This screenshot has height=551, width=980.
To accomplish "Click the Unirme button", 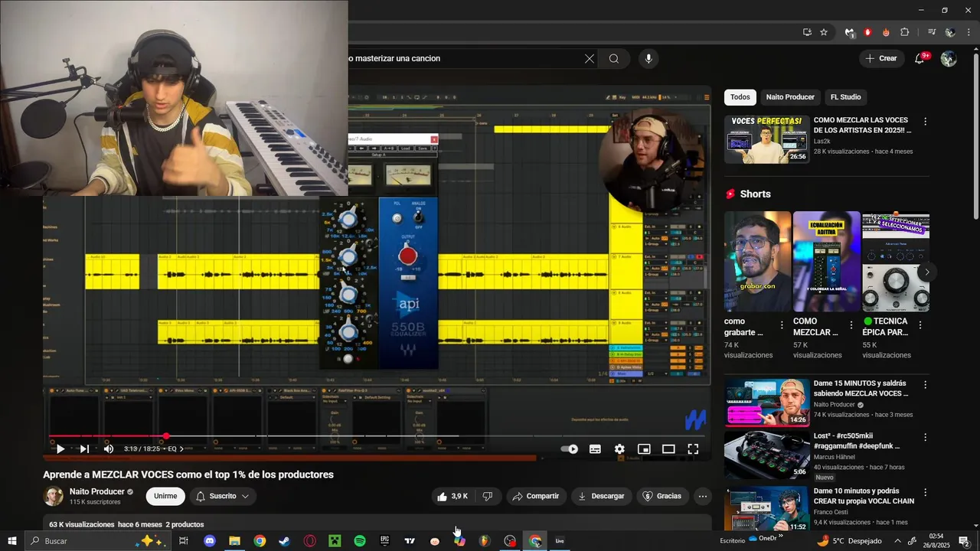I will pyautogui.click(x=165, y=496).
